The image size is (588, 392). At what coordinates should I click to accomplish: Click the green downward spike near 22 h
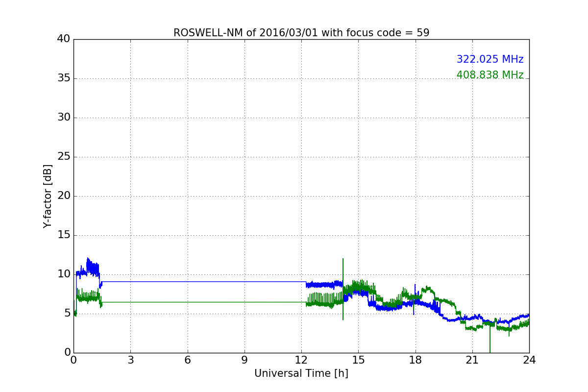click(490, 338)
